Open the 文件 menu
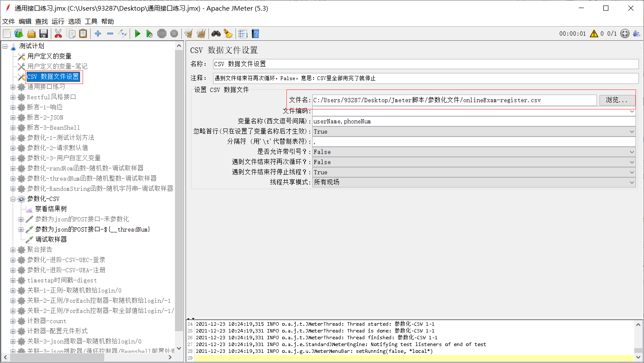This screenshot has height=363, width=644. click(x=8, y=21)
